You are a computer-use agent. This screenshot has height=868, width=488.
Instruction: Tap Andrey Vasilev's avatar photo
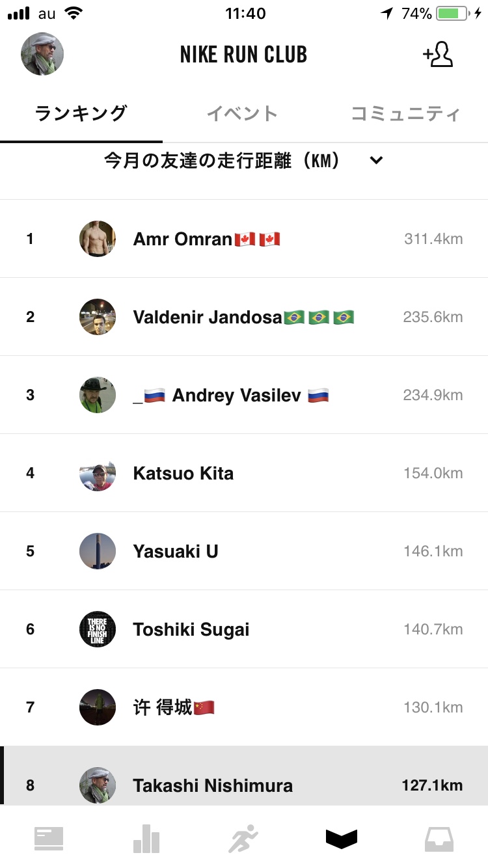[x=98, y=395]
